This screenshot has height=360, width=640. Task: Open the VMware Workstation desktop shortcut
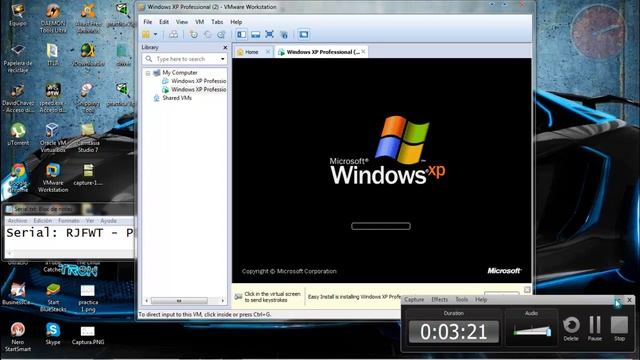[53, 178]
